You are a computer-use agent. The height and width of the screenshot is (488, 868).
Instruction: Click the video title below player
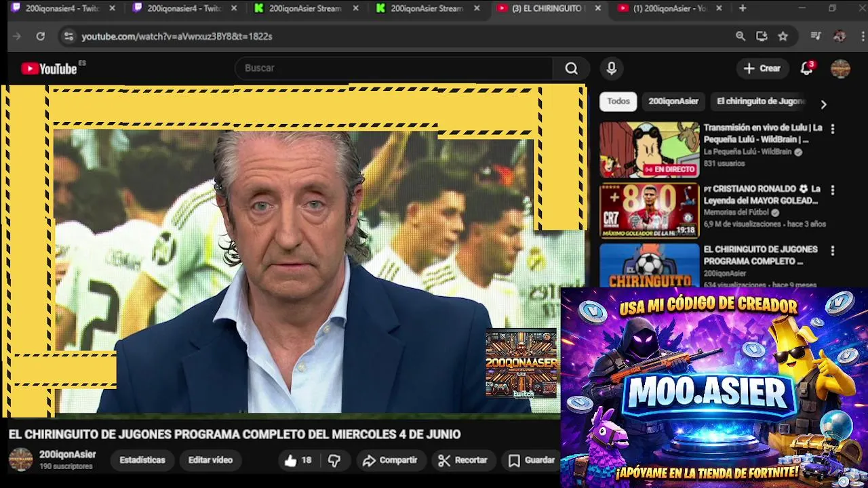click(235, 434)
